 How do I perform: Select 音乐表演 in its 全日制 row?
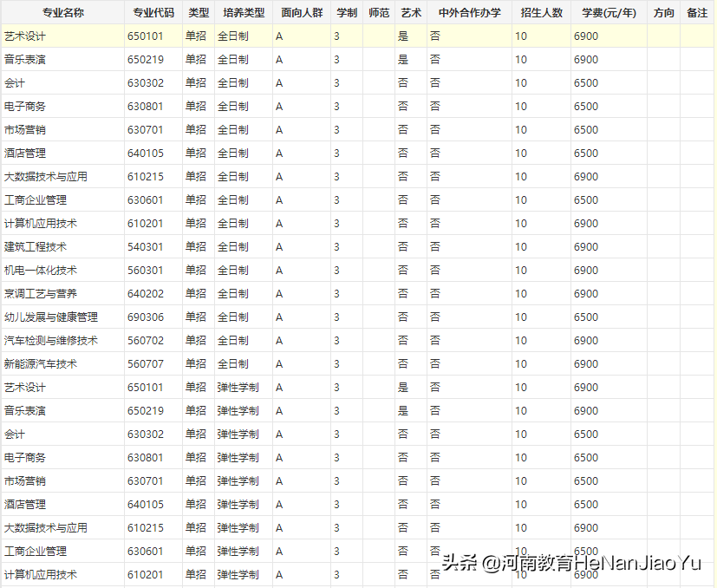tap(24, 60)
